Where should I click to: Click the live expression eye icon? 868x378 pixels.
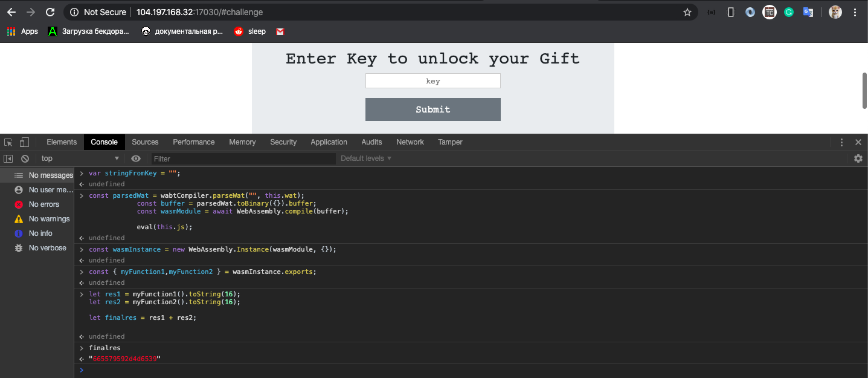(136, 158)
